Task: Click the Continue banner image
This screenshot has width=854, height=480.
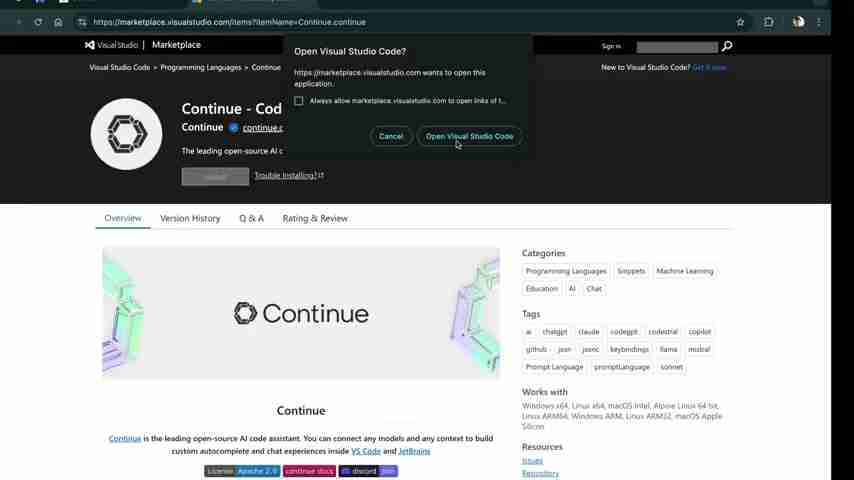Action: [301, 313]
